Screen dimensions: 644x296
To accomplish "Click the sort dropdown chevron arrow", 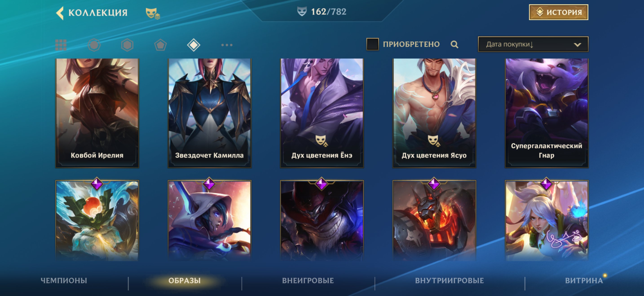I will click(577, 45).
